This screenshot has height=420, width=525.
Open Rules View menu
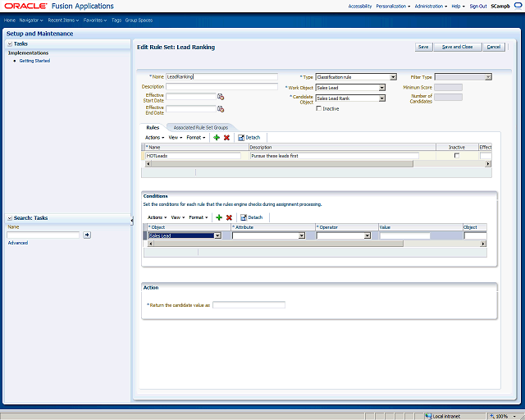coord(176,137)
